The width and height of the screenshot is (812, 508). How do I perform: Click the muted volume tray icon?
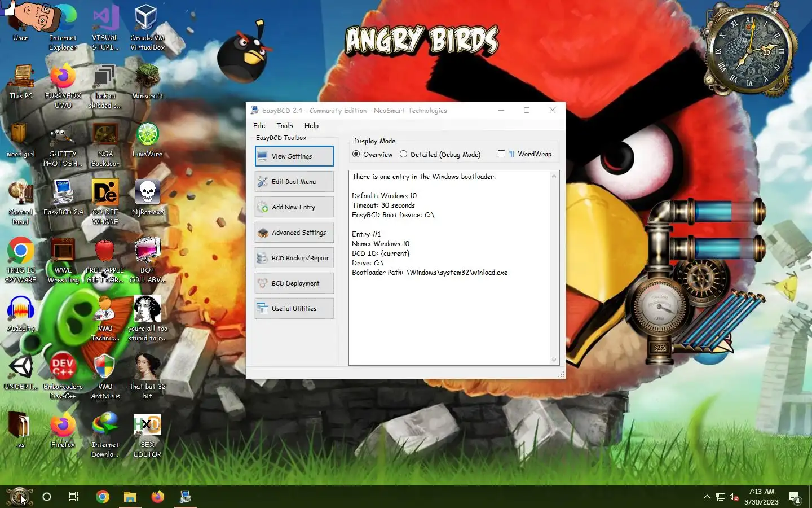[734, 497]
